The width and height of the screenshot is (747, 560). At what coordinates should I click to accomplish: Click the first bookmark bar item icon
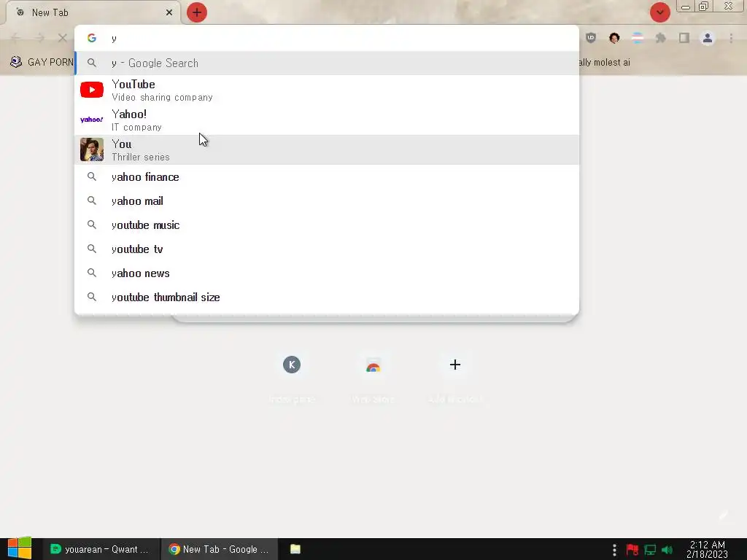(16, 62)
